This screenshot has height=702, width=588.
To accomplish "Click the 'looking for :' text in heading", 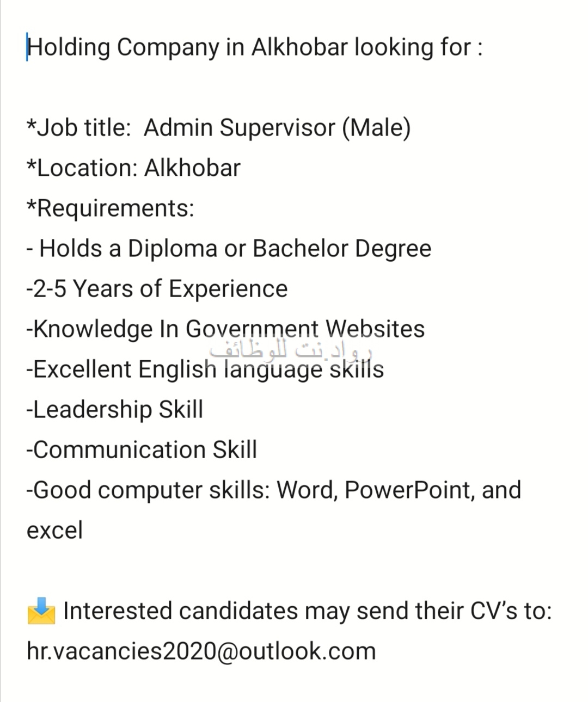I will click(418, 47).
